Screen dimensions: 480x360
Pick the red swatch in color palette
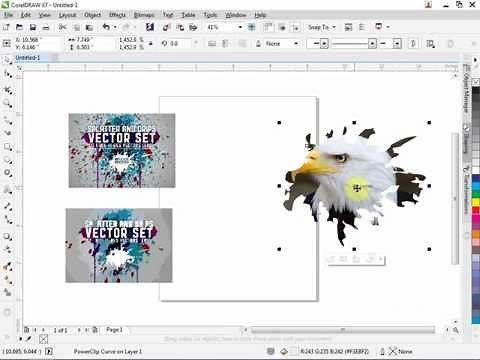(x=476, y=211)
